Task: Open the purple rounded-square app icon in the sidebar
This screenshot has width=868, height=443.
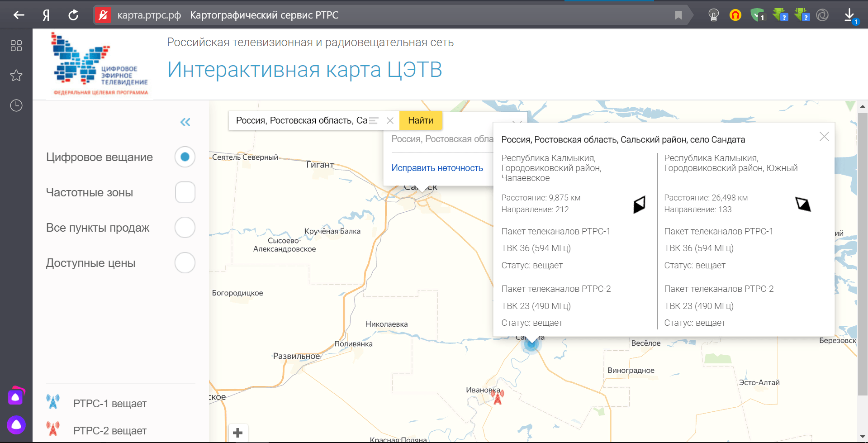Action: click(x=16, y=396)
